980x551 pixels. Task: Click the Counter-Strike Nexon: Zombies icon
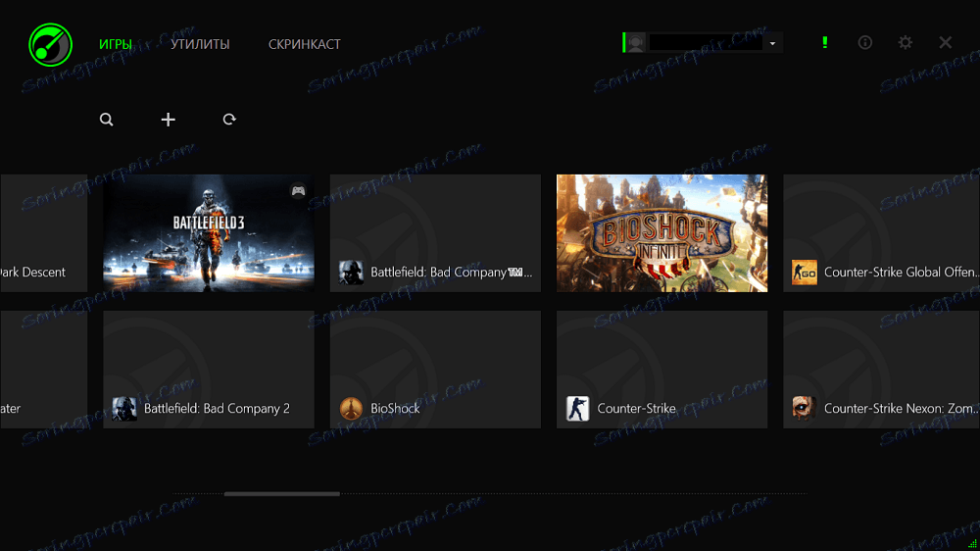(804, 409)
